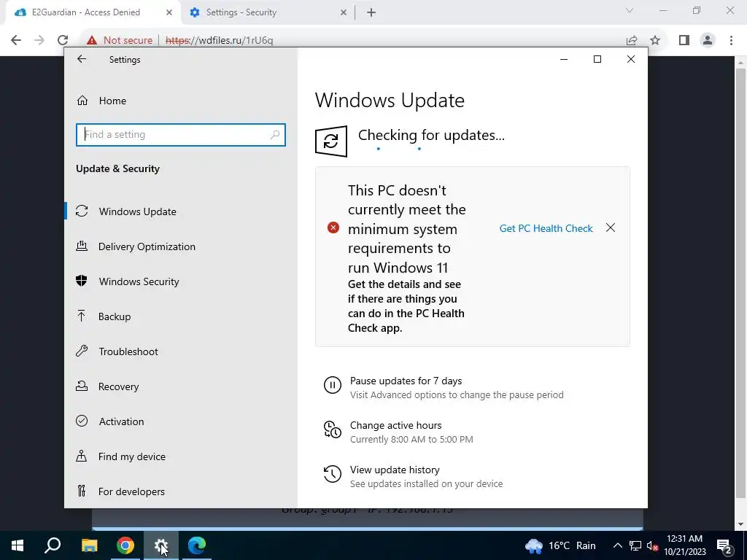Image resolution: width=747 pixels, height=560 pixels.
Task: Go back using Settings back arrow
Action: coord(82,59)
